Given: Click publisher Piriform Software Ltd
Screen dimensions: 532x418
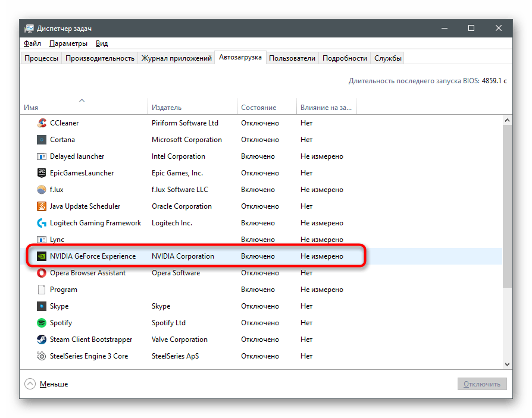Looking at the screenshot, I should [x=185, y=123].
